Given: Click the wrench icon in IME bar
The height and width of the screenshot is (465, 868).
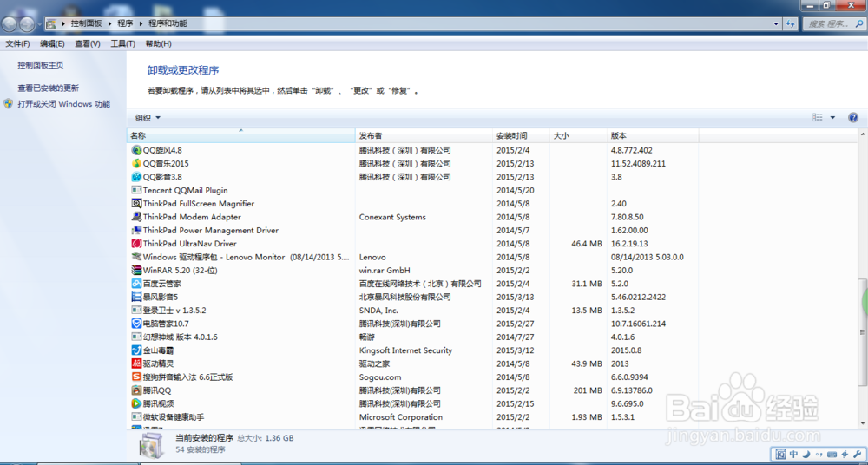Looking at the screenshot, I should [x=858, y=454].
